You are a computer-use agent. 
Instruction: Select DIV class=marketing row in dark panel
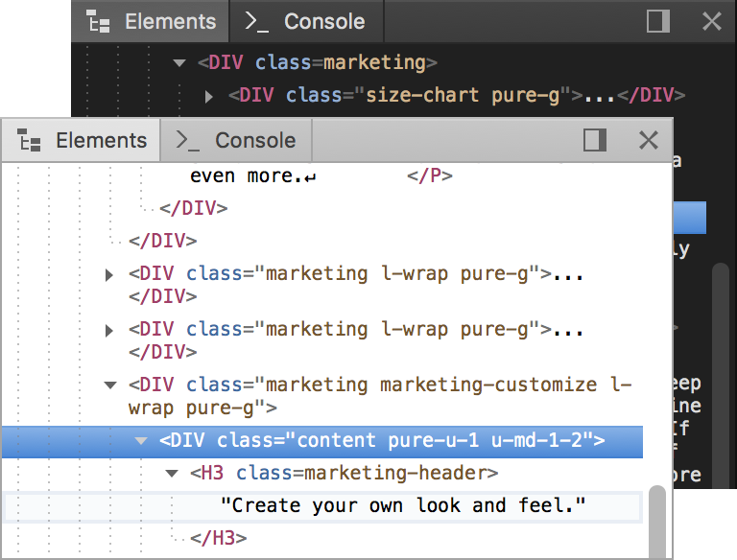[x=318, y=62]
